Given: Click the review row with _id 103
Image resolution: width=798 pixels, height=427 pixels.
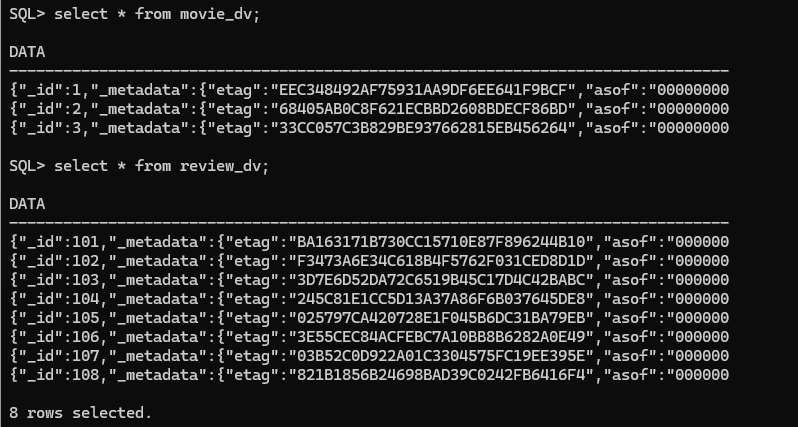Looking at the screenshot, I should pyautogui.click(x=368, y=280).
